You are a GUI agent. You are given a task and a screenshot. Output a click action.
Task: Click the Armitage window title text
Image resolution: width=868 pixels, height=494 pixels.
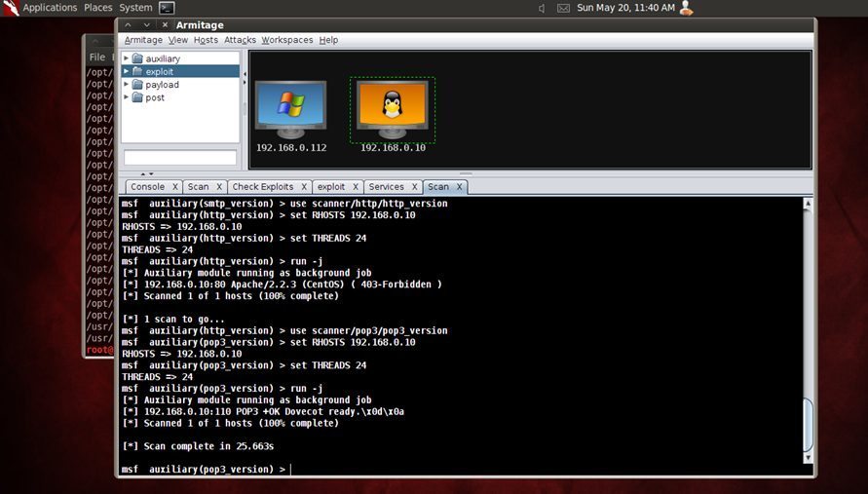200,25
